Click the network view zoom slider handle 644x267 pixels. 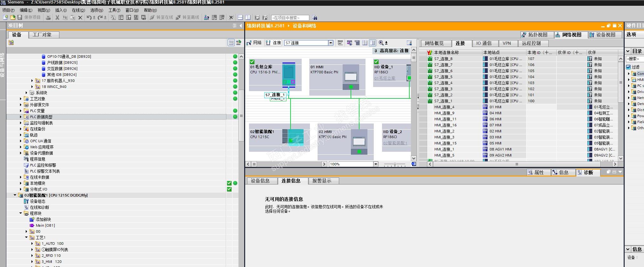pyautogui.click(x=395, y=164)
